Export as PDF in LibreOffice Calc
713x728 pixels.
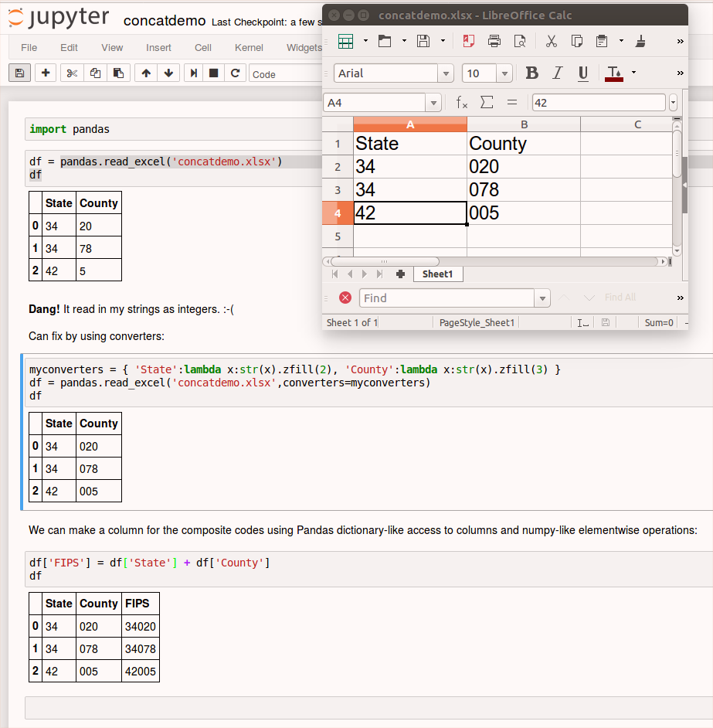[469, 41]
